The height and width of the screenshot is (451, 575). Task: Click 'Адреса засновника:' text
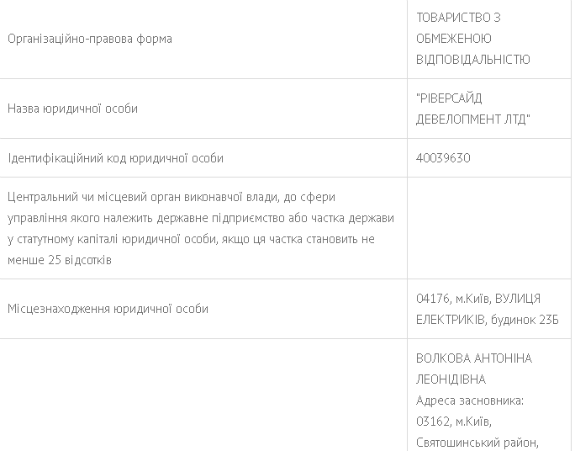[x=470, y=401]
